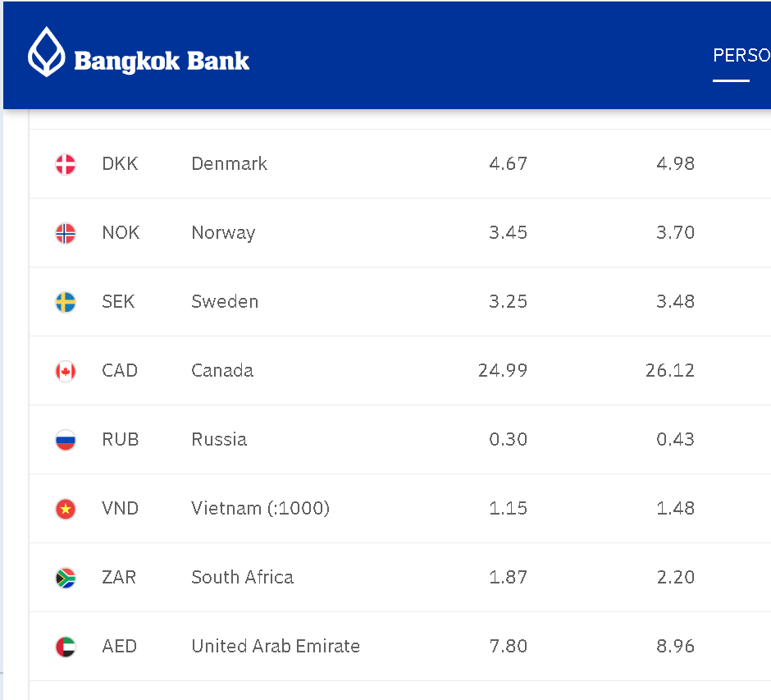771x700 pixels.
Task: Select the CAD currency code
Action: pyautogui.click(x=120, y=371)
